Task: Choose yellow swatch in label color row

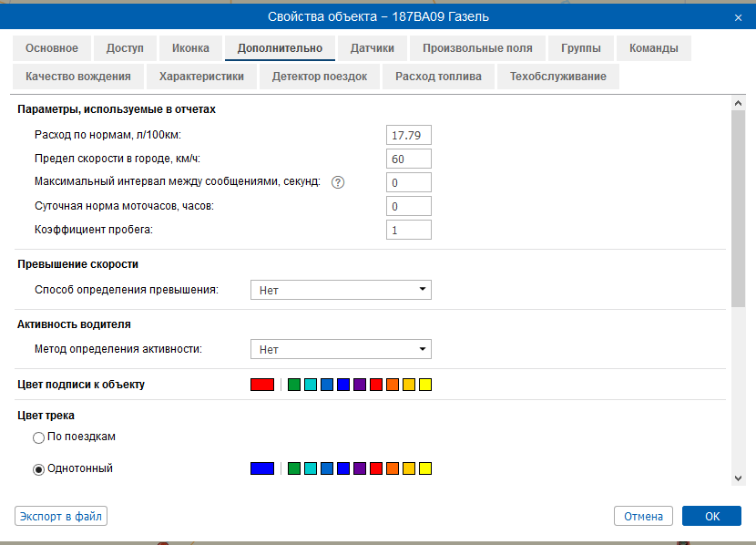Action: 424,385
